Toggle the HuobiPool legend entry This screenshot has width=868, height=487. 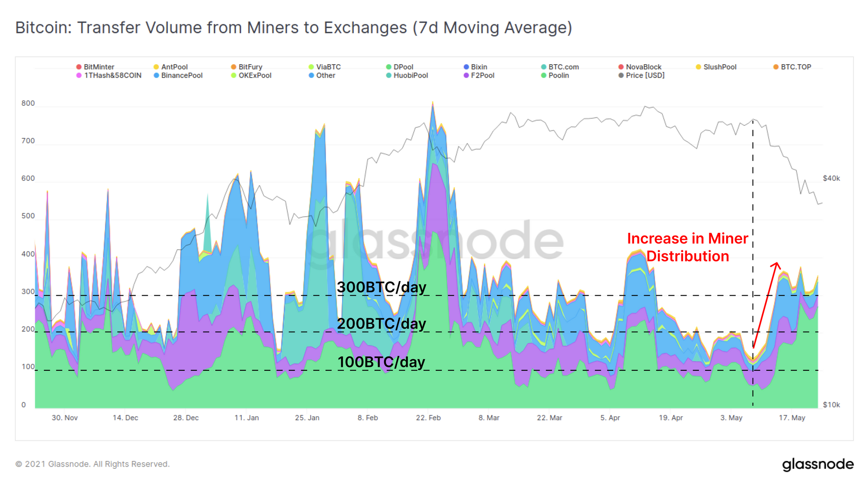(410, 75)
